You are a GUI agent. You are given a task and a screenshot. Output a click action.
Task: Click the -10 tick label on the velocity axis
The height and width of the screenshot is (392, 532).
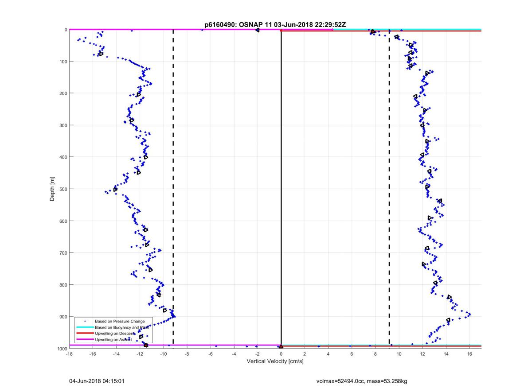pyautogui.click(x=163, y=354)
